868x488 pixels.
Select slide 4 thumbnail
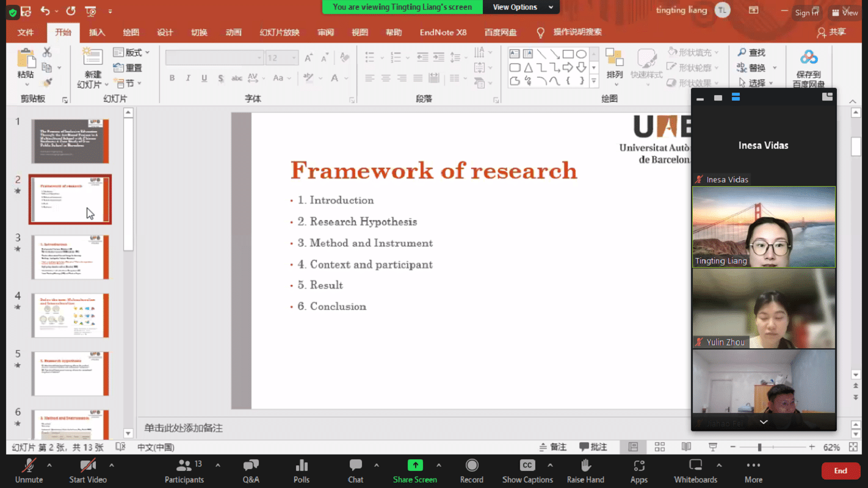[71, 315]
